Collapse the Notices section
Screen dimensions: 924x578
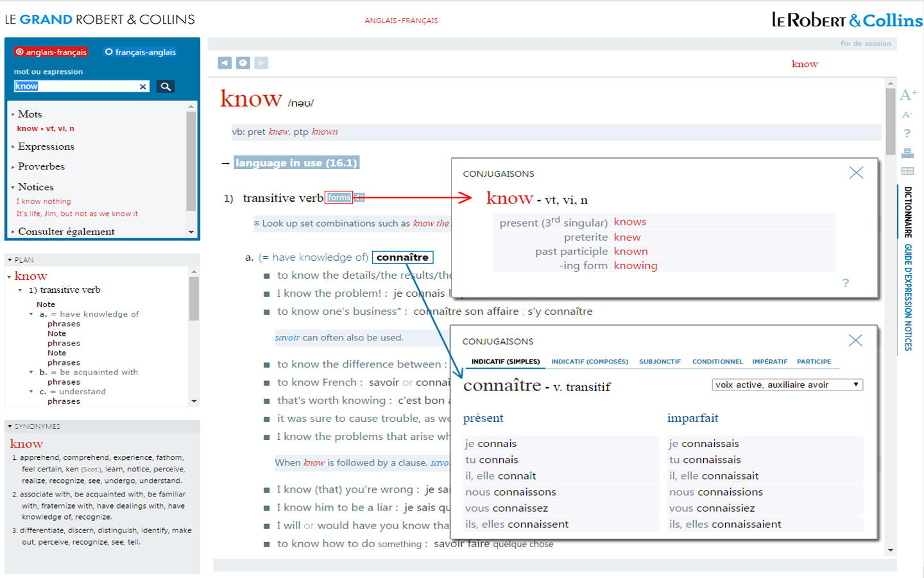13,188
